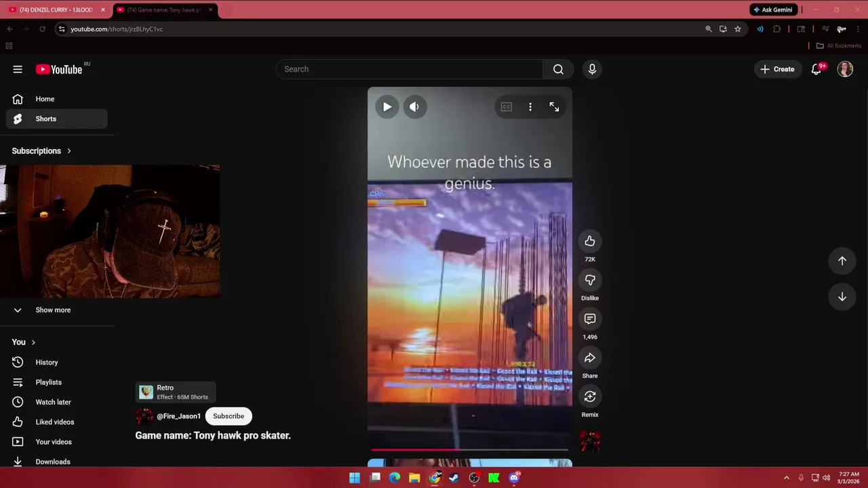This screenshot has height=488, width=868.
Task: Toggle closed captions on the Short
Action: tap(507, 107)
